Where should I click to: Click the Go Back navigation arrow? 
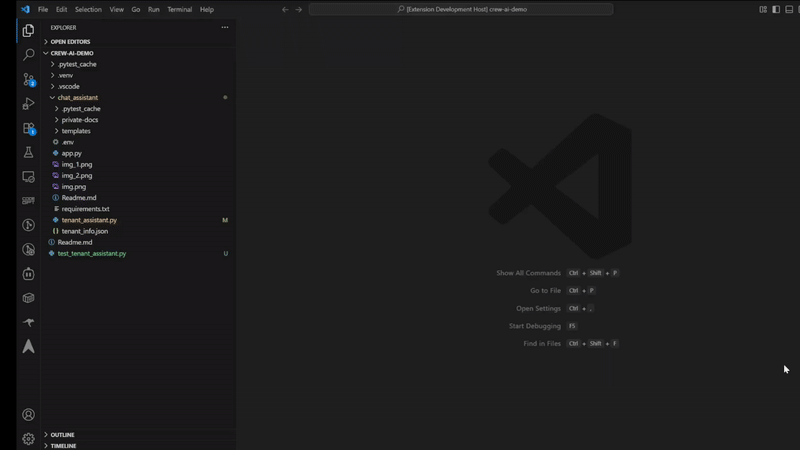[x=285, y=9]
